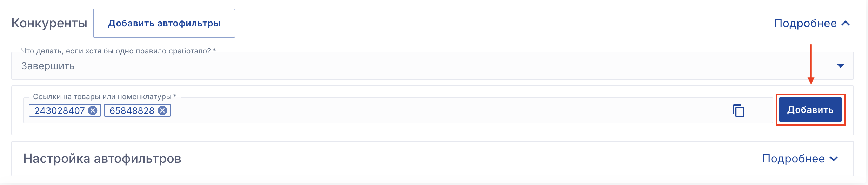This screenshot has height=185, width=868.
Task: Click the Настройка автофильтров heading
Action: 102,159
